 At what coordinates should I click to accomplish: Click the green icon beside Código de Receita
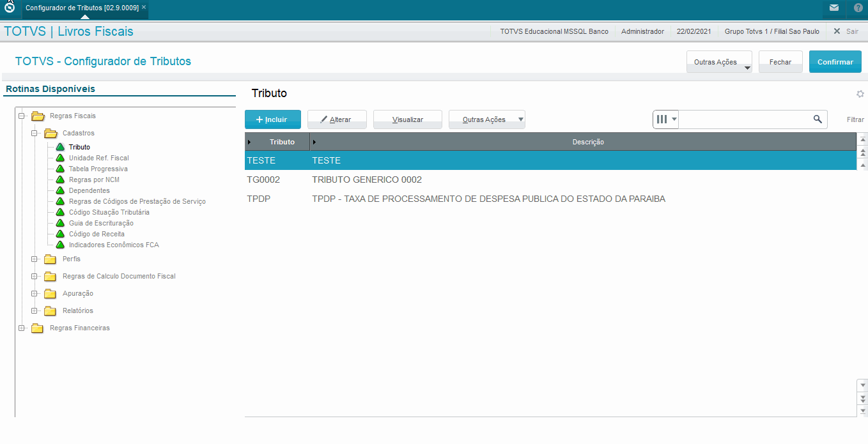pos(60,234)
